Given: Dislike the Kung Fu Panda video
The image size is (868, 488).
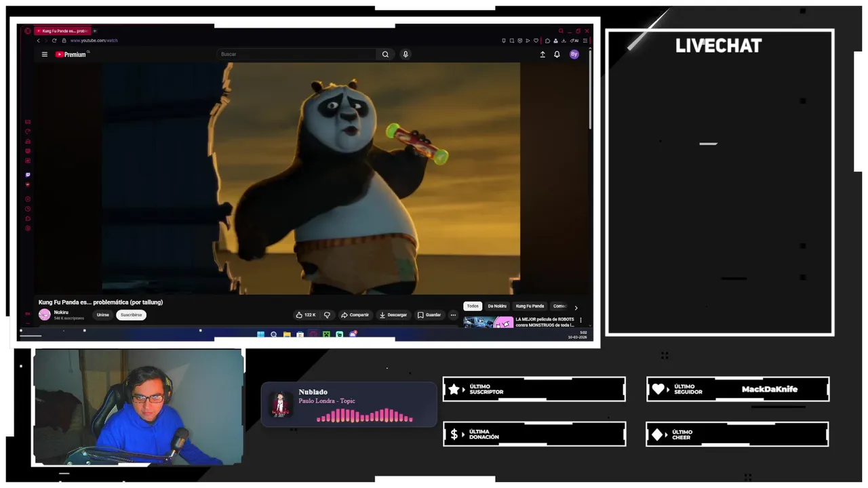Looking at the screenshot, I should pos(327,315).
